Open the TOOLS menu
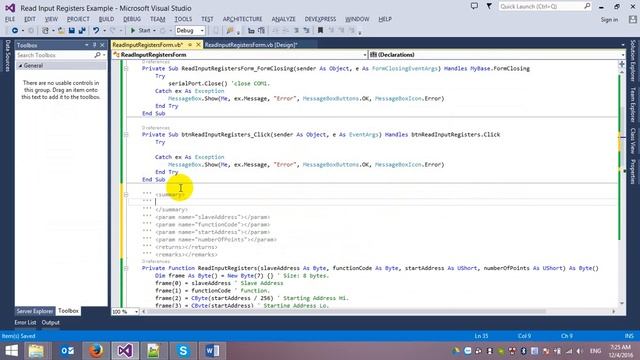 183,19
